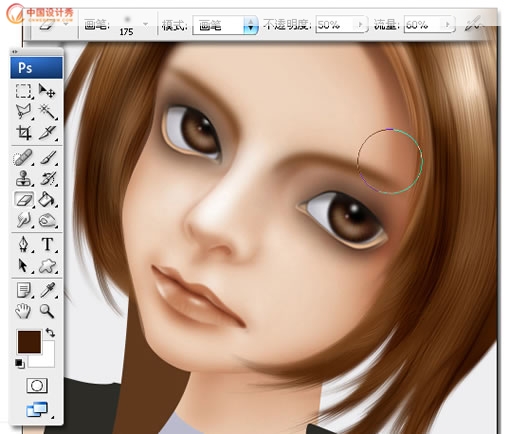Select the Sponge tool
Viewport: 510px width, 434px height.
pos(47,220)
